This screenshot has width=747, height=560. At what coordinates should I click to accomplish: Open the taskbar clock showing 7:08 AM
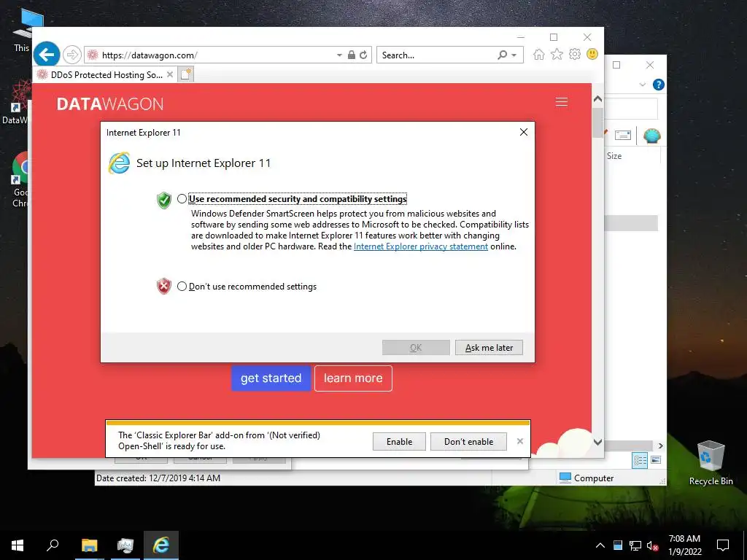pyautogui.click(x=684, y=545)
